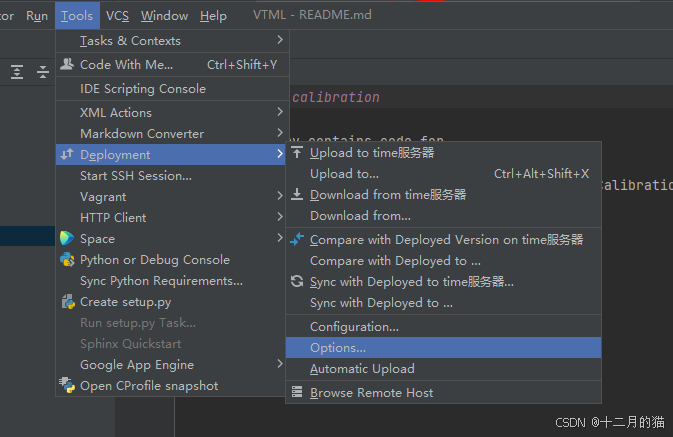673x437 pixels.
Task: Open the Help menu
Action: [213, 16]
